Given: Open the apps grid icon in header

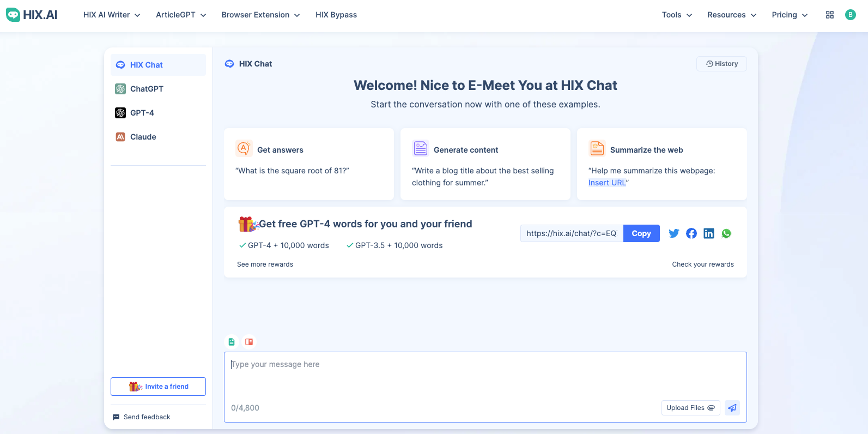Looking at the screenshot, I should (830, 15).
